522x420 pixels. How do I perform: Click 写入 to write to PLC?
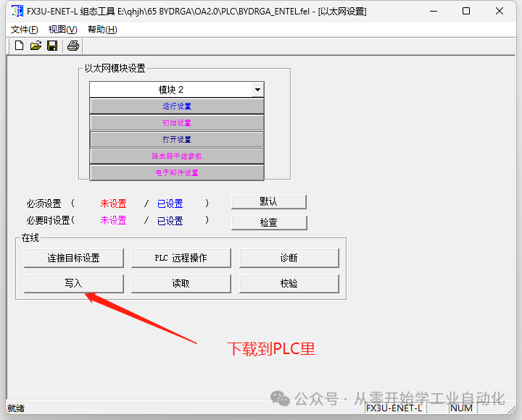tap(73, 283)
